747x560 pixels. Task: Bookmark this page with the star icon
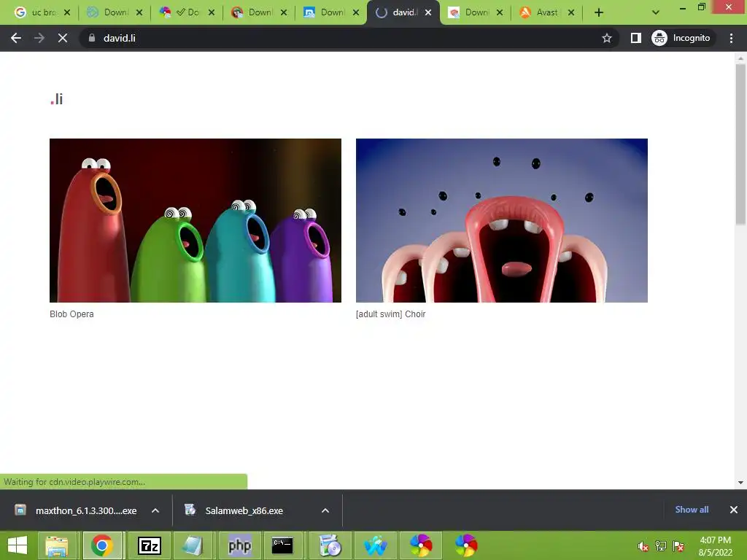click(606, 38)
